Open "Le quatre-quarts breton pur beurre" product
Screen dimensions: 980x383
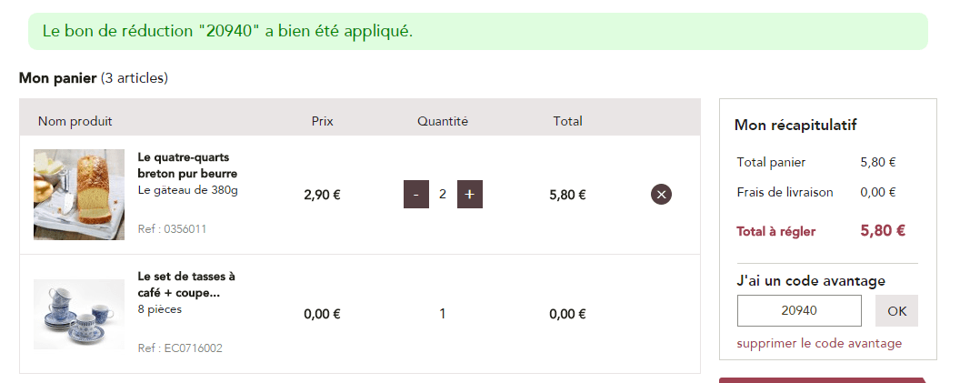coord(187,165)
